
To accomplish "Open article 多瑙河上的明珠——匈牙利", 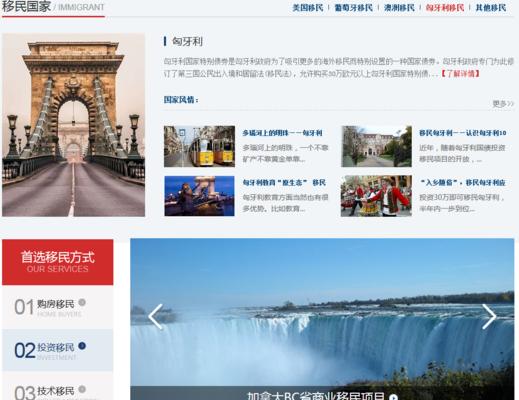I will coord(282,133).
